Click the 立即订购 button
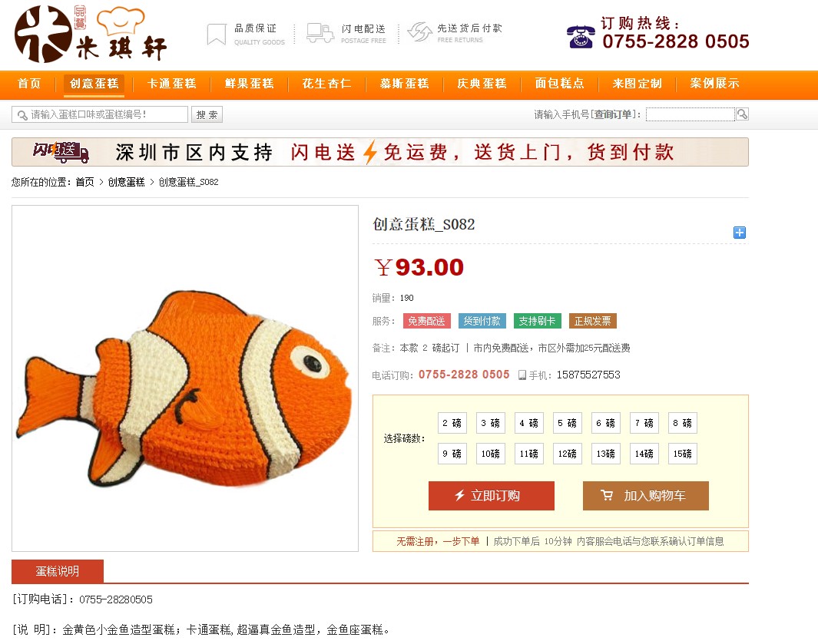The height and width of the screenshot is (644, 818). click(x=492, y=495)
